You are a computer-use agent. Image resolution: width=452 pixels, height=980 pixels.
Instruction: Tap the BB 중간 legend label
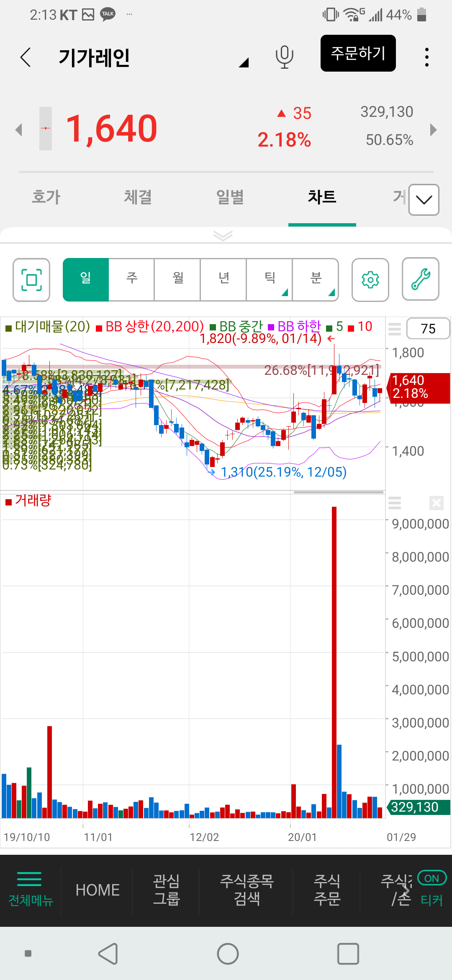(x=236, y=327)
